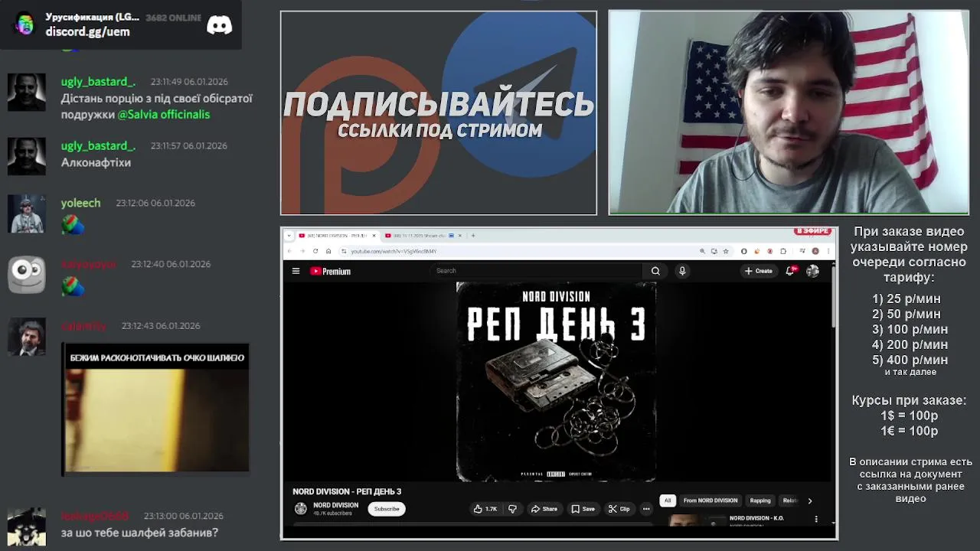The width and height of the screenshot is (980, 551).
Task: Click the site info icon in address bar
Action: pyautogui.click(x=344, y=251)
